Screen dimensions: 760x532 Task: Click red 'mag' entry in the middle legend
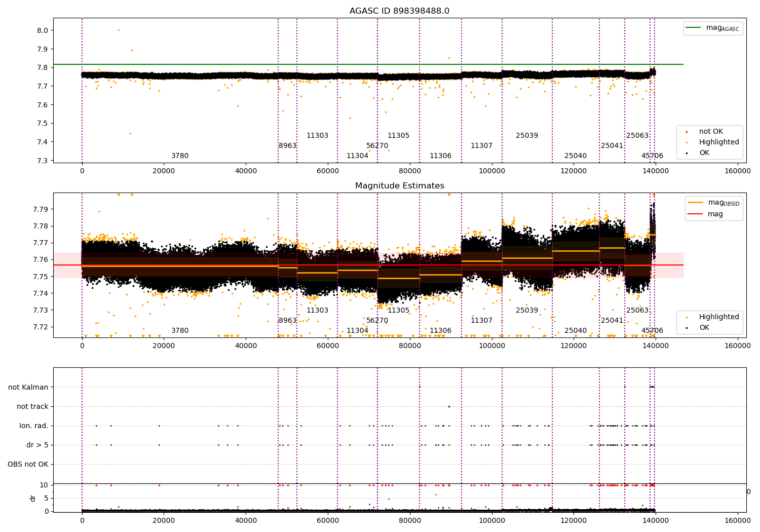(705, 214)
